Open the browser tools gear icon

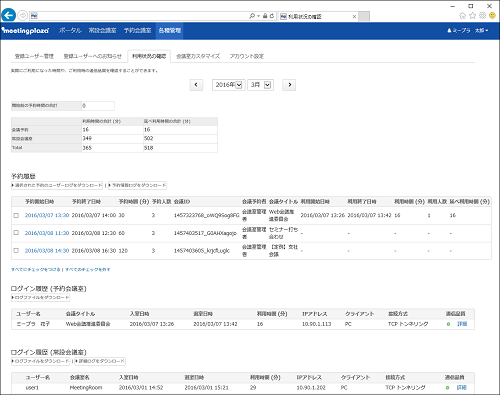point(482,16)
